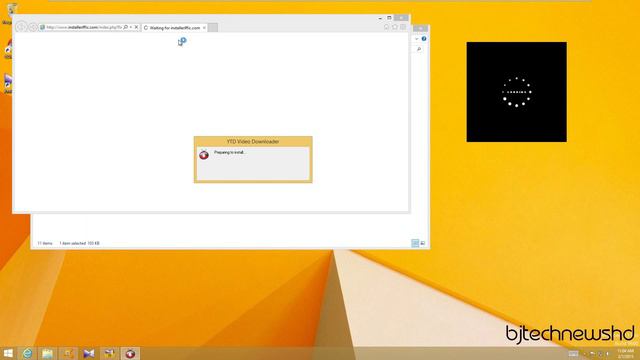The height and width of the screenshot is (360, 640).
Task: Click the '11 items' status bar text
Action: coord(45,243)
